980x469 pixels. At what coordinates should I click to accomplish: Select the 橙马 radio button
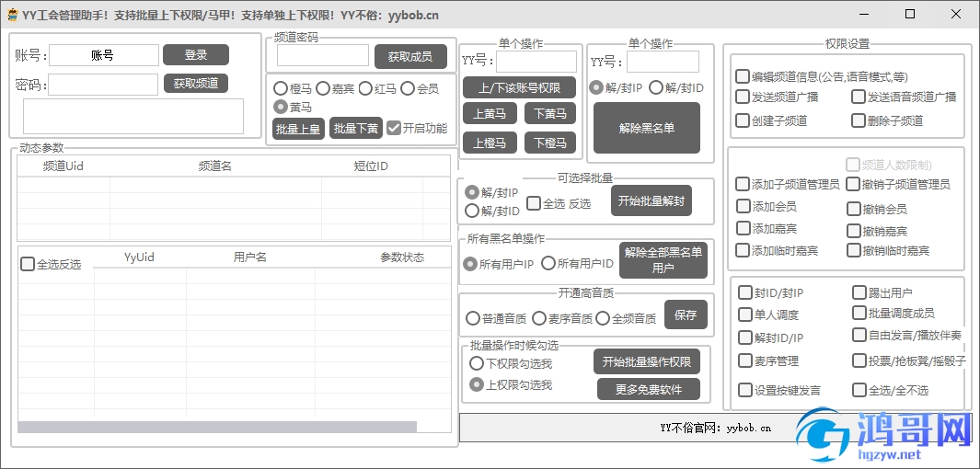281,88
